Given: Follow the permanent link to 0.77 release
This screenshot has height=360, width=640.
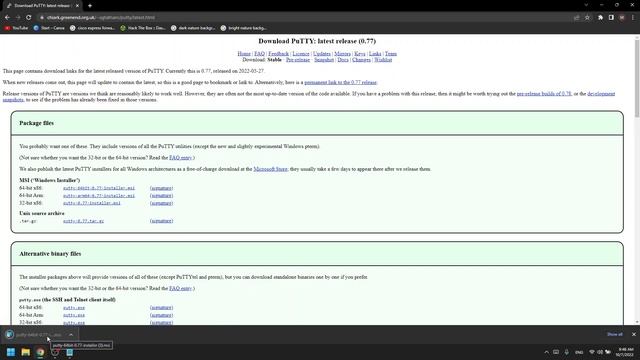Looking at the screenshot, I should [x=340, y=82].
